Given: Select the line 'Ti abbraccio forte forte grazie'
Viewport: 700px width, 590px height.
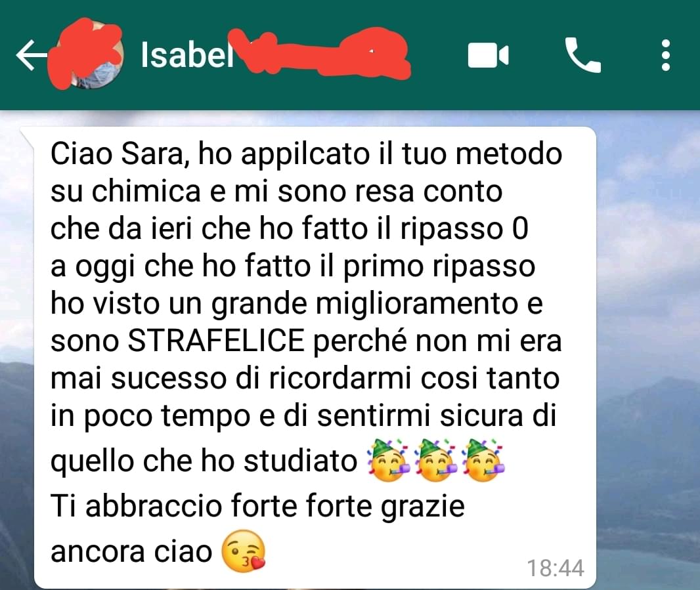Looking at the screenshot, I should click(x=257, y=506).
